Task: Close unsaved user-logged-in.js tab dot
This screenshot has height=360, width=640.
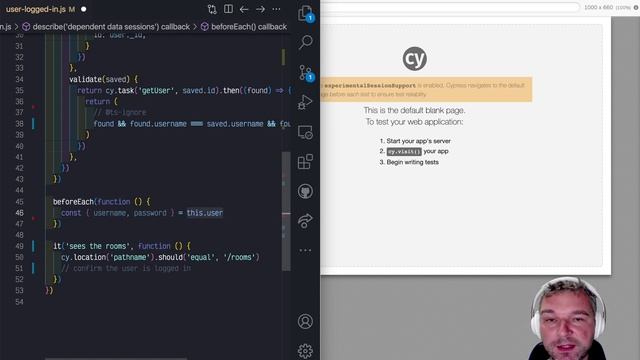Action: [x=84, y=9]
